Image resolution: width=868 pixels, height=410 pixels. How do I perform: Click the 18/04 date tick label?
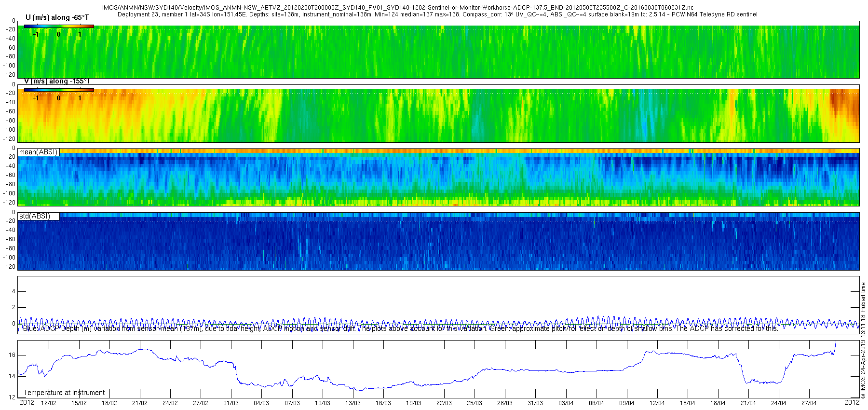[718, 403]
